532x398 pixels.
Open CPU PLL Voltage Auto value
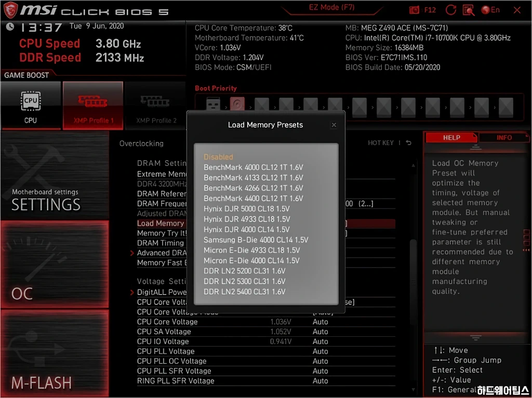[320, 351]
